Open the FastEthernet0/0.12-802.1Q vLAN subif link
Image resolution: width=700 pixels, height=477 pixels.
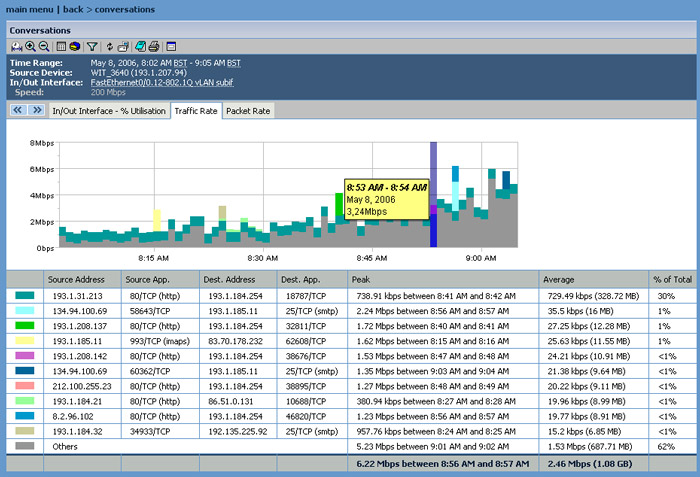coord(162,83)
